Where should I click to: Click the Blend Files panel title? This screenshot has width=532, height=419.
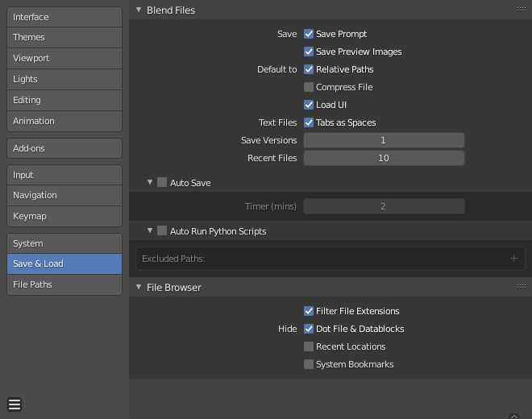171,10
